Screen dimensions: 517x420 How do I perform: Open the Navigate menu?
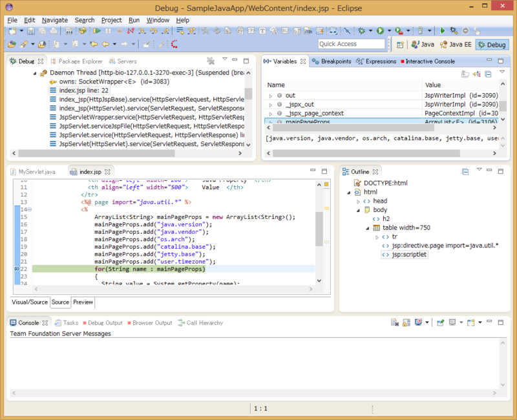point(54,20)
